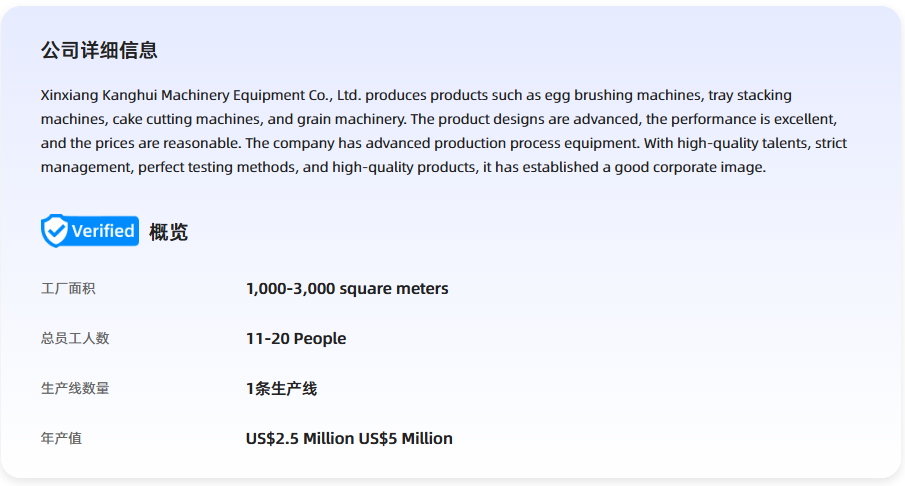This screenshot has width=905, height=486.
Task: Click the 年产值 label
Action: 61,439
